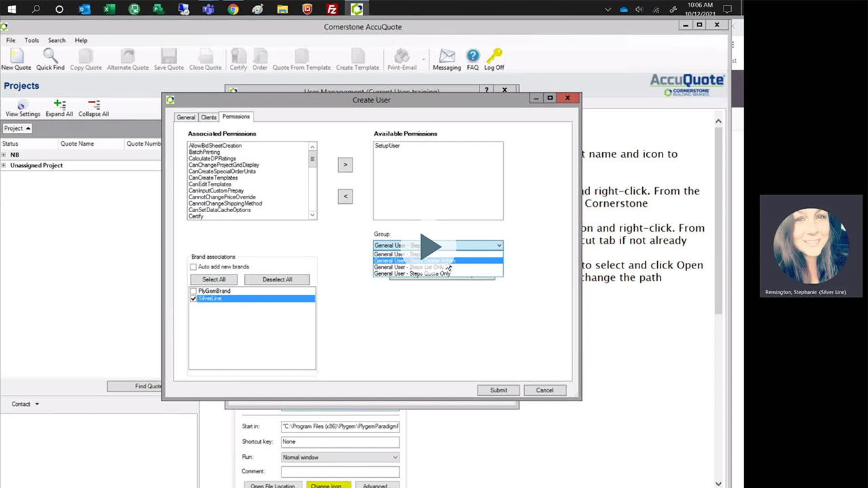Image resolution: width=868 pixels, height=488 pixels.
Task: Uncheck the SilverLine brand checkbox
Action: click(x=193, y=298)
